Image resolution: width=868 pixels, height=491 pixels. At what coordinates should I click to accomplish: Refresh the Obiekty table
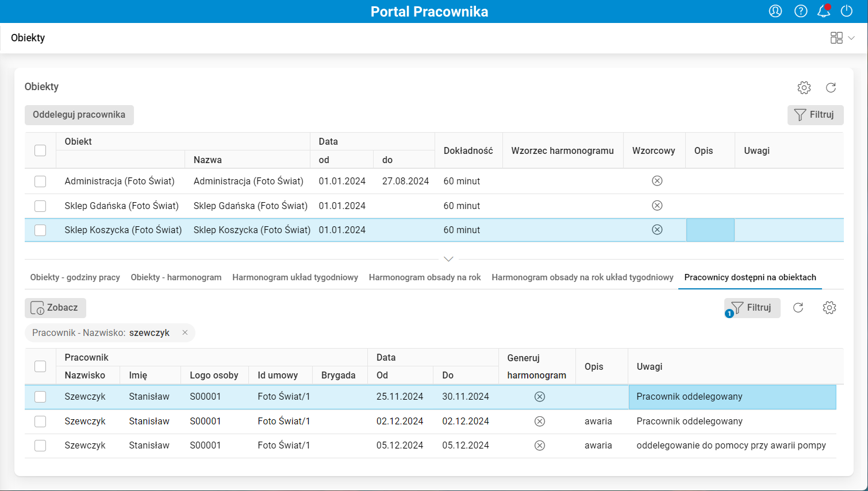click(831, 87)
